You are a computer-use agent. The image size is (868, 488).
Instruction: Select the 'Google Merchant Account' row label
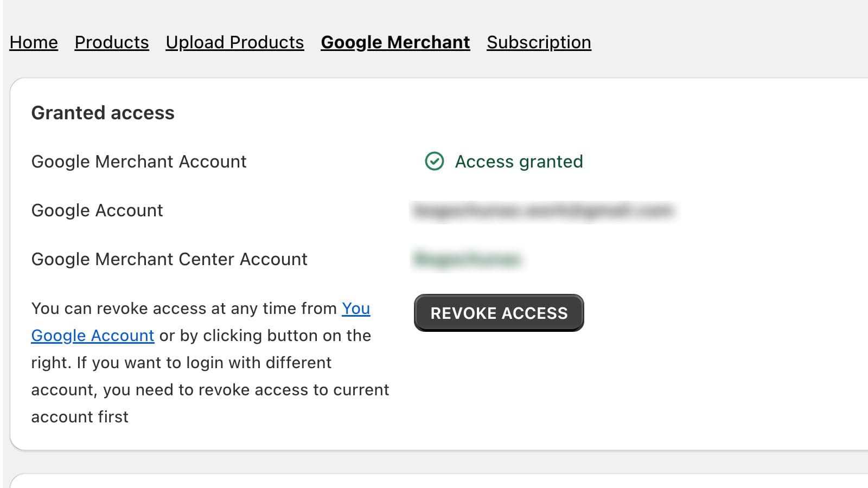139,162
